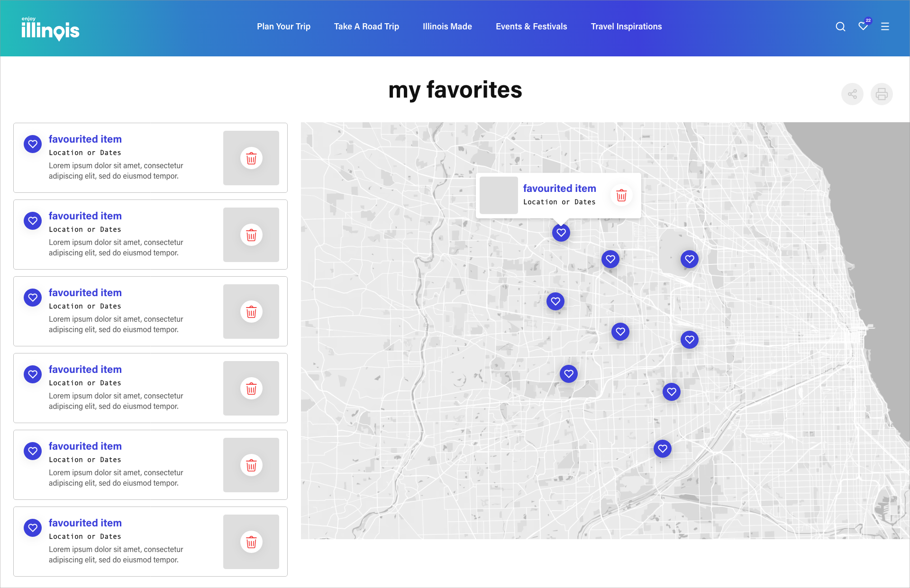Click the thumbnail in map popup
The height and width of the screenshot is (588, 910).
(499, 195)
